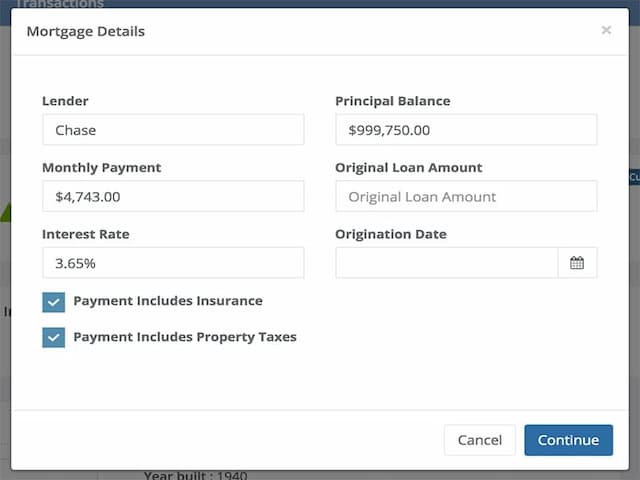Select the Principal Balance input field
640x480 pixels.
coord(465,130)
